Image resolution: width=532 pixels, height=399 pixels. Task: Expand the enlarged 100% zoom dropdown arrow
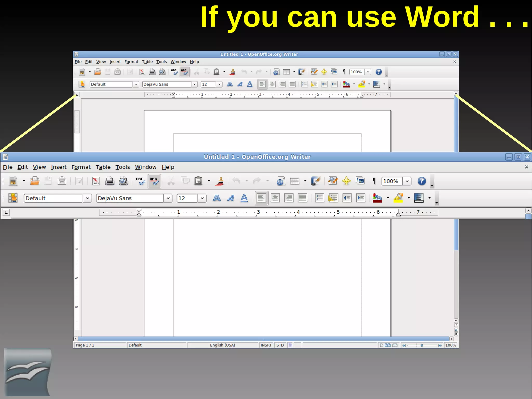coord(407,181)
